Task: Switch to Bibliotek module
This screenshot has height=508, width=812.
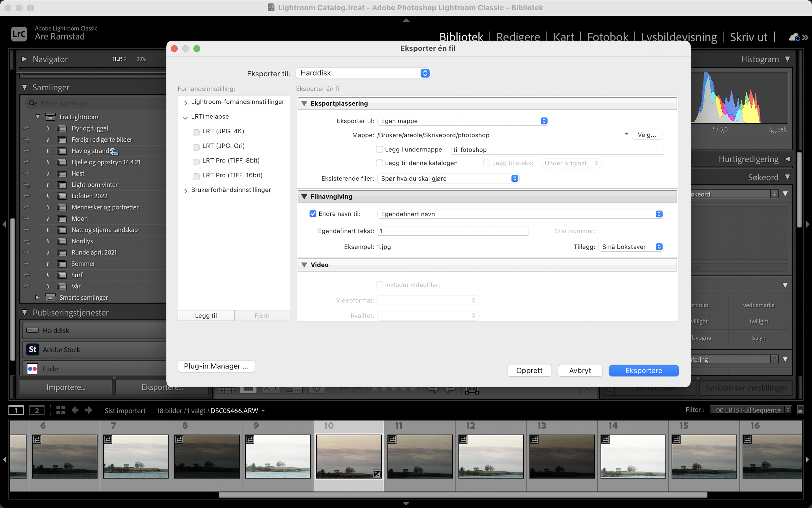Action: pyautogui.click(x=461, y=37)
